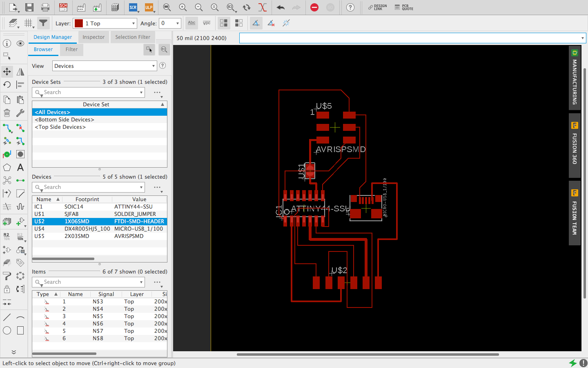Select the Rotate tool
This screenshot has width=588, height=368.
coord(7,85)
